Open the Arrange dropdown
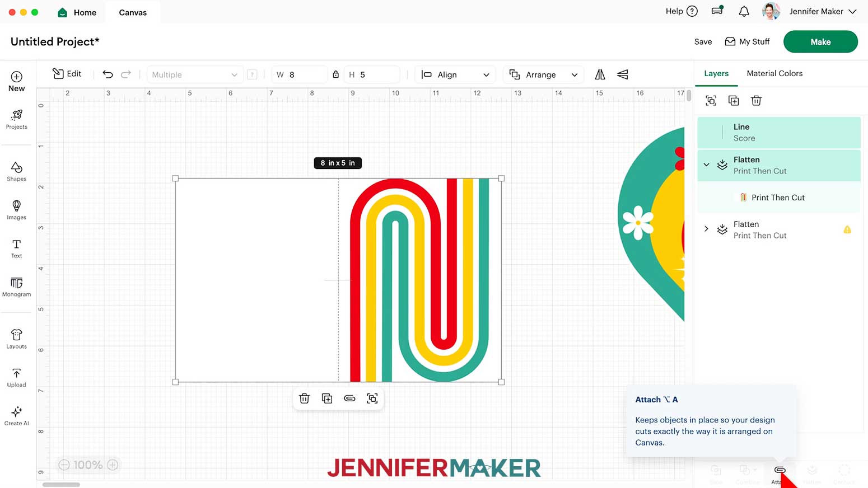 coord(543,74)
